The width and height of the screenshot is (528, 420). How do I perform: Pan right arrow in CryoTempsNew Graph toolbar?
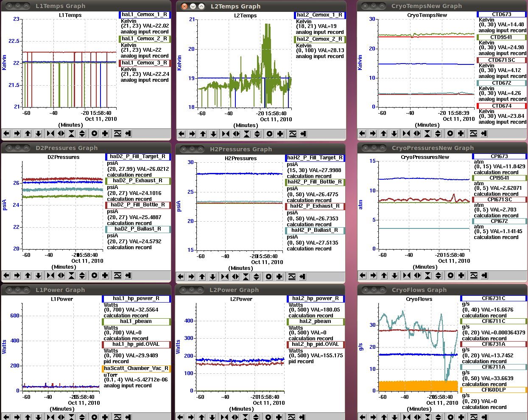(373, 134)
